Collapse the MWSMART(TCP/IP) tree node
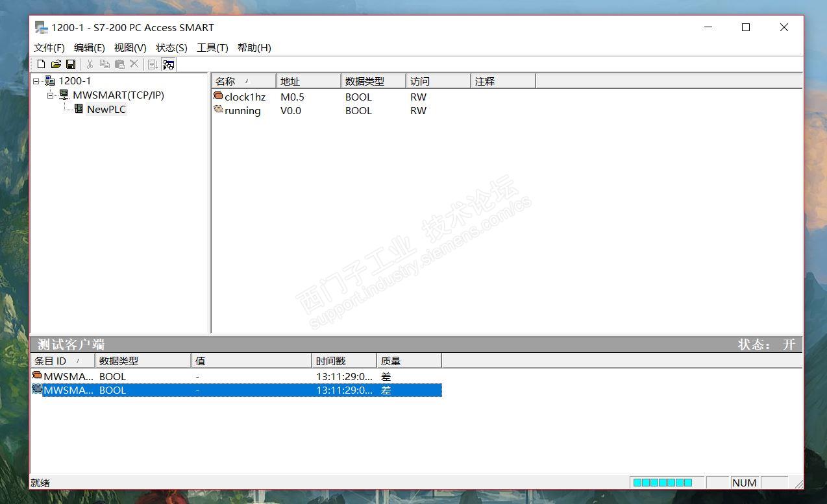Screen dimensions: 827x504 [x=51, y=95]
